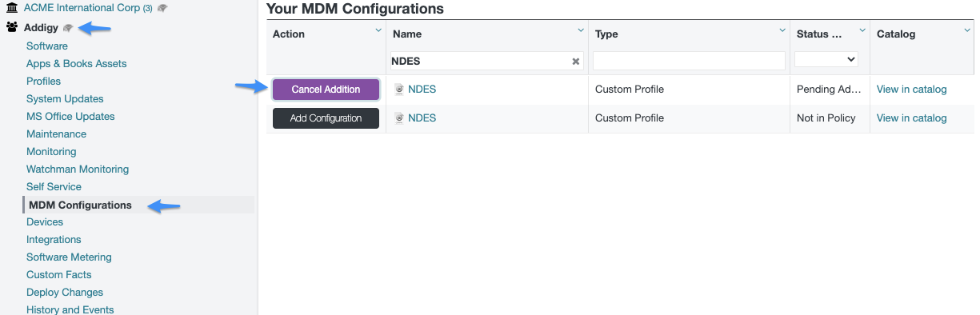This screenshot has height=315, width=980.
Task: Open the Status filter dropdown
Action: 826,59
